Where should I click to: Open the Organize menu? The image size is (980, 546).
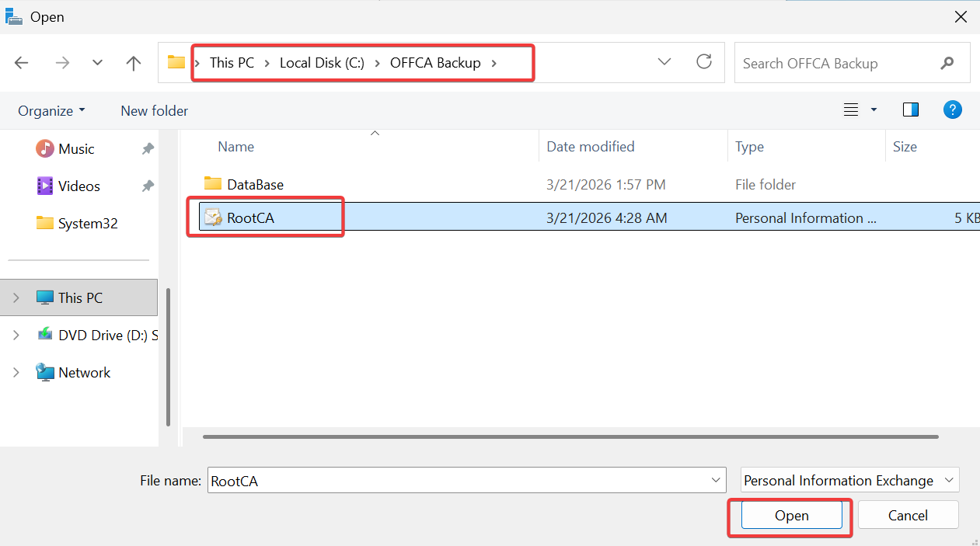click(x=51, y=111)
